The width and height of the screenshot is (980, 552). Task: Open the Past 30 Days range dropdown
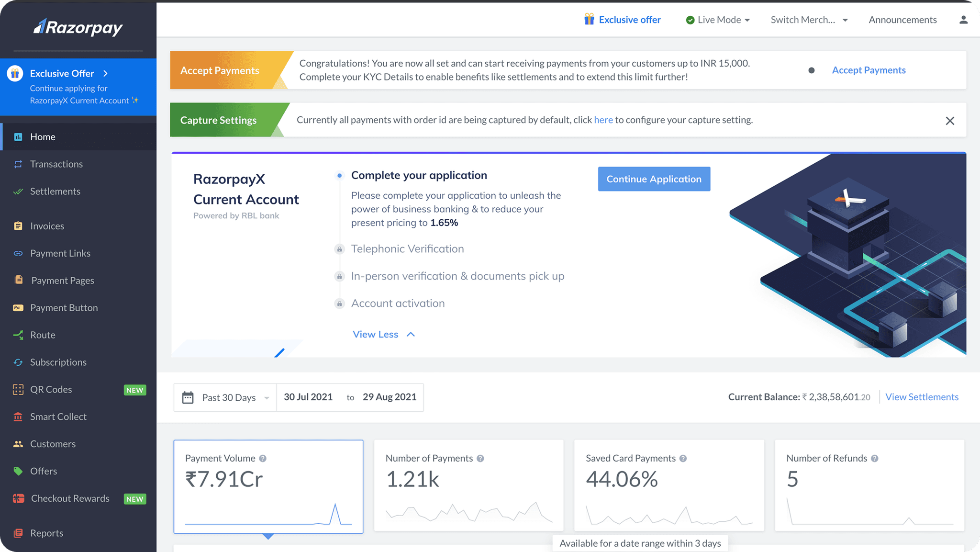[x=230, y=397]
